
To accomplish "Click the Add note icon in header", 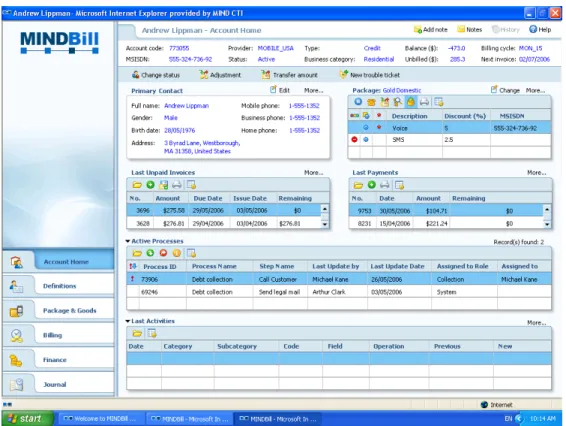I will click(418, 30).
